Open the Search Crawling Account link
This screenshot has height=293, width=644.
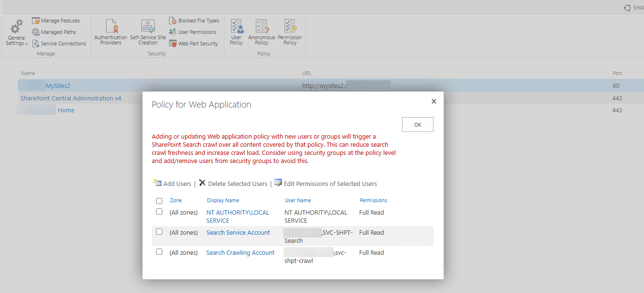point(241,253)
